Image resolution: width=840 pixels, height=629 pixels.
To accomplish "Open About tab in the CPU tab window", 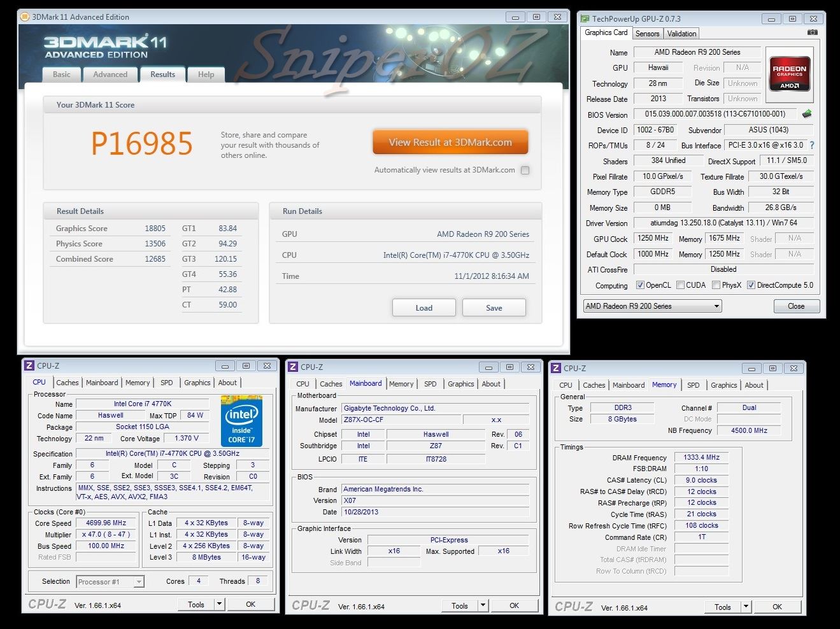I will 227,383.
